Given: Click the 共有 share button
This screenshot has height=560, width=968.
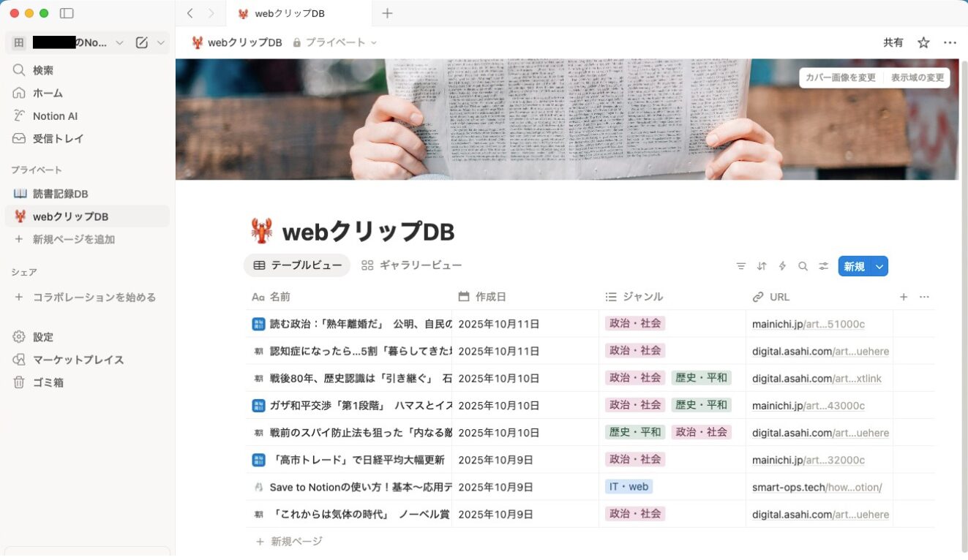Looking at the screenshot, I should 893,42.
